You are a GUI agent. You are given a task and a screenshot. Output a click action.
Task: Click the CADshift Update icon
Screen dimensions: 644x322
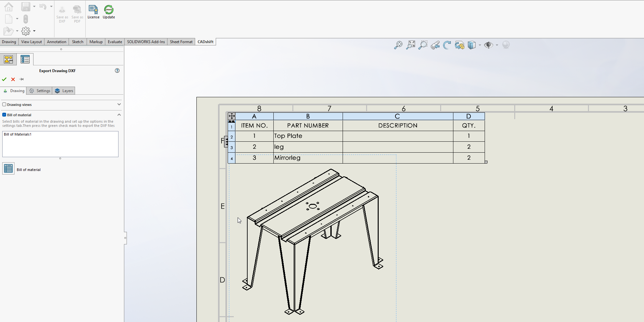[x=109, y=12]
